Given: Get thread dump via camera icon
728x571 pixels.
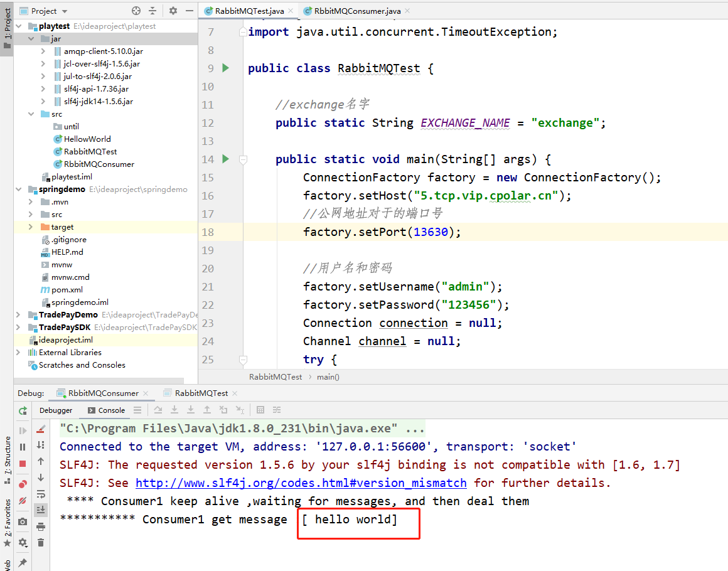Looking at the screenshot, I should [23, 522].
